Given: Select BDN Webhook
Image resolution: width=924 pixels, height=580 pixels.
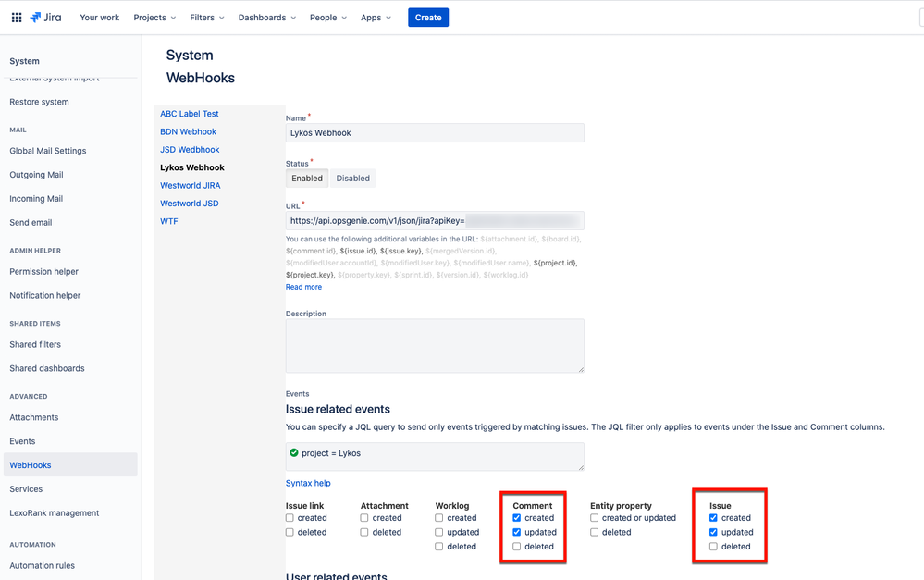Looking at the screenshot, I should pyautogui.click(x=188, y=132).
